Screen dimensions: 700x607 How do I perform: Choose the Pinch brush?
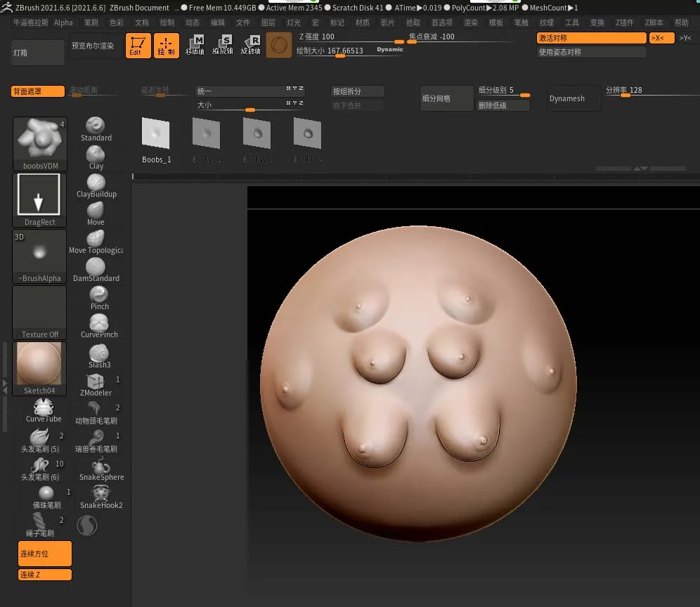click(x=99, y=296)
